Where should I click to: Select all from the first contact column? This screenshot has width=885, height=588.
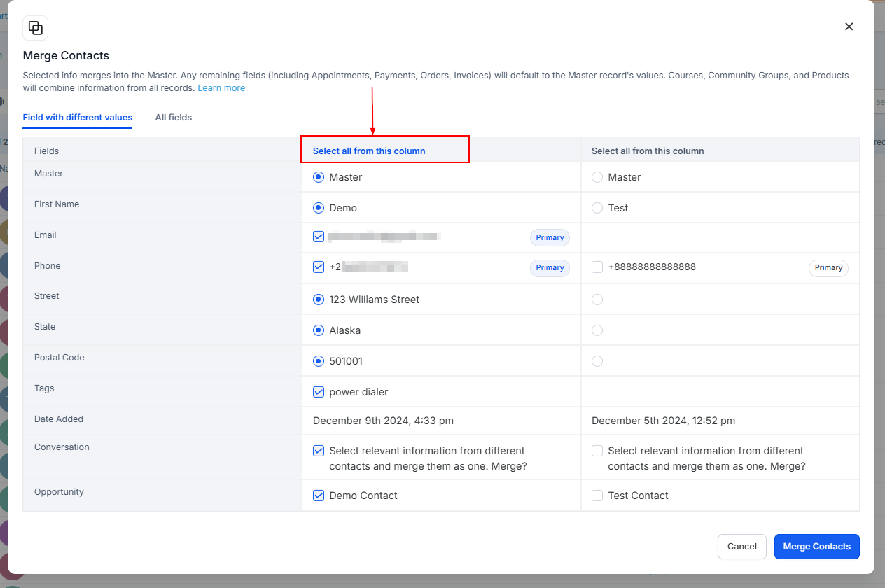[x=369, y=151]
